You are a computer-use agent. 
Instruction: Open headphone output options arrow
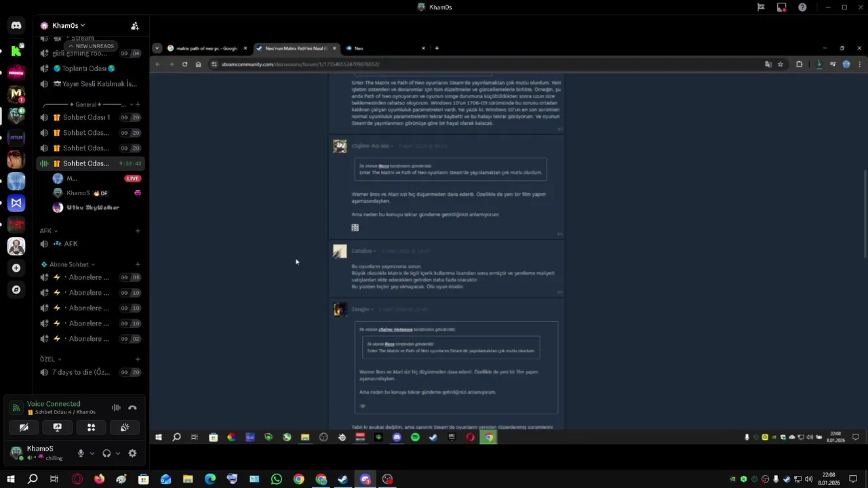(x=117, y=453)
